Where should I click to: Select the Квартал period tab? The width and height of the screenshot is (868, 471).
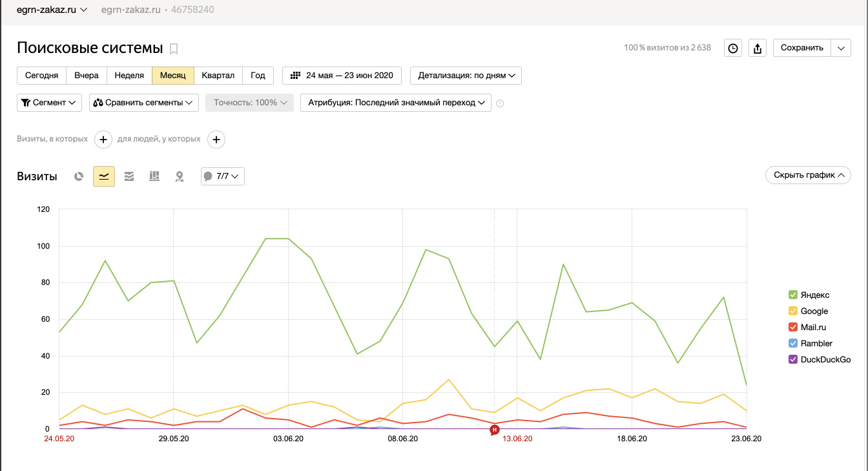218,76
